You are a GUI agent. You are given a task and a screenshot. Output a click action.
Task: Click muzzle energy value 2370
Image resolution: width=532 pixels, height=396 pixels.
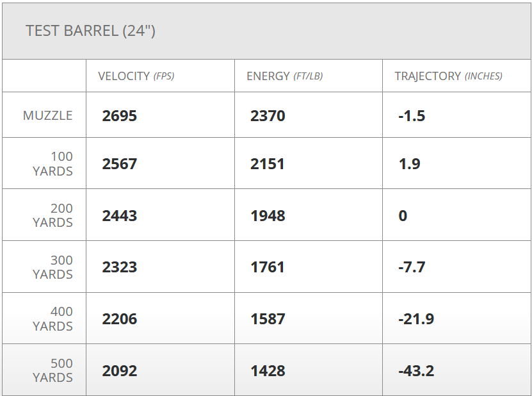pyautogui.click(x=268, y=116)
